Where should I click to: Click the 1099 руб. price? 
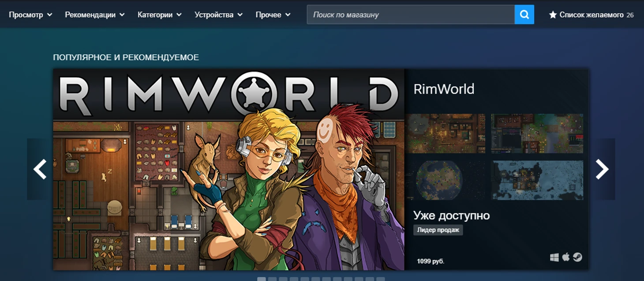(x=431, y=261)
